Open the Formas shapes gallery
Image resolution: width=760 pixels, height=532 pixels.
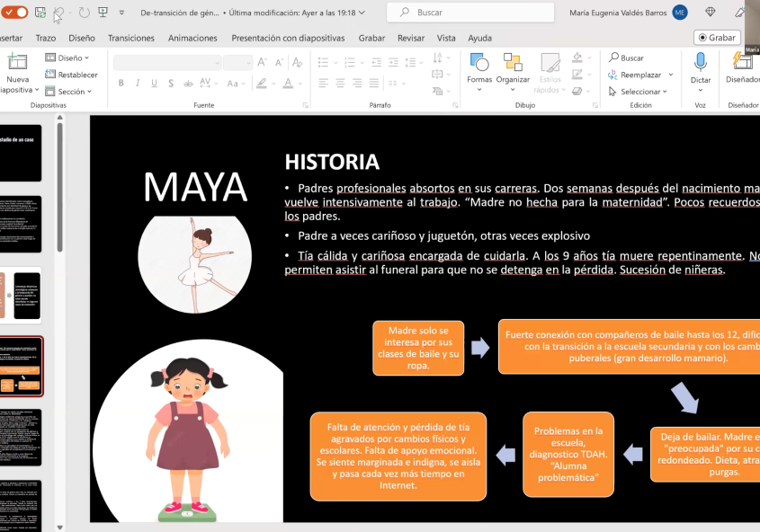click(478, 63)
